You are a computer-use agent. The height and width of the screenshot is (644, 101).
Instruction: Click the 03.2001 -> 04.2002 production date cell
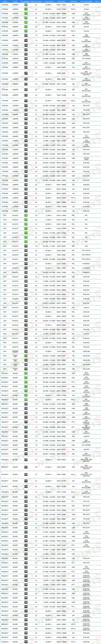pos(49,303)
